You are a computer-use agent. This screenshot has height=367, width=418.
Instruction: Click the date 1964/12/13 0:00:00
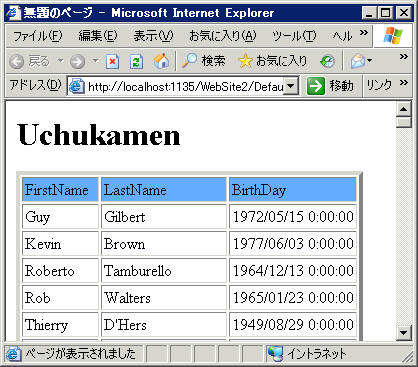point(293,271)
